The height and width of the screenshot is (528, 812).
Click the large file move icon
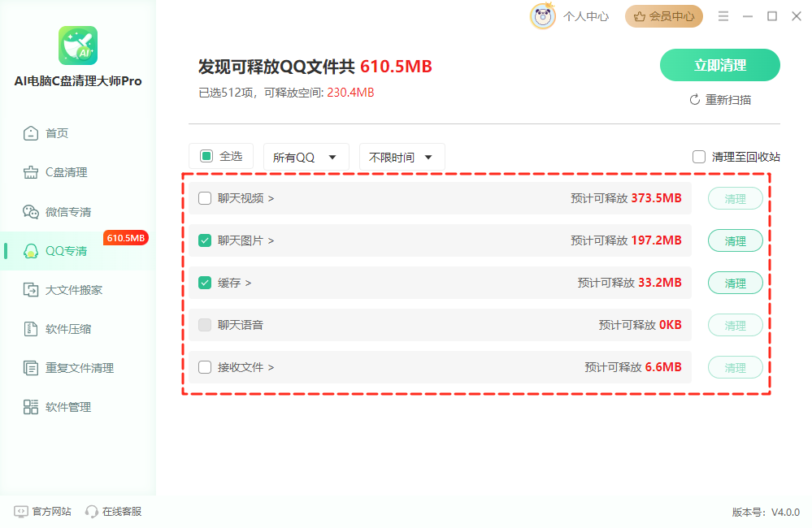[x=31, y=290]
